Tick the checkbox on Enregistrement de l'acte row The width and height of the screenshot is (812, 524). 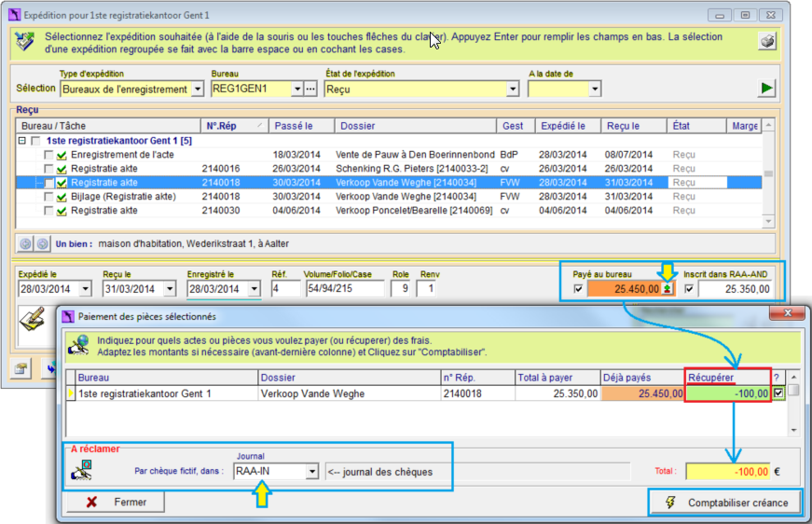point(48,155)
